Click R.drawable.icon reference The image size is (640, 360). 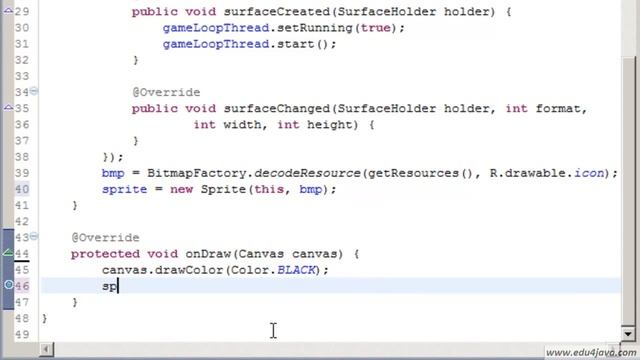(x=547, y=173)
